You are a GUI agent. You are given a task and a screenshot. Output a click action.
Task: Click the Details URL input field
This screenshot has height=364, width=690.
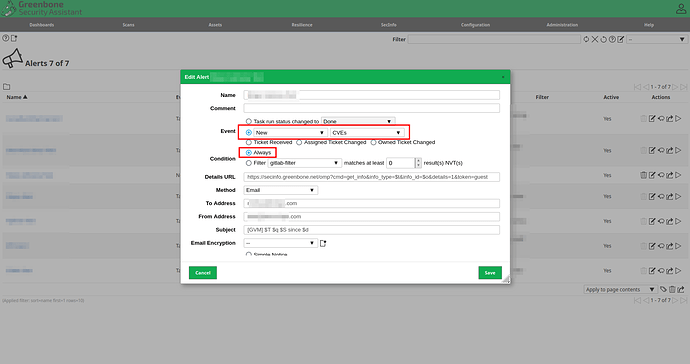[371, 177]
